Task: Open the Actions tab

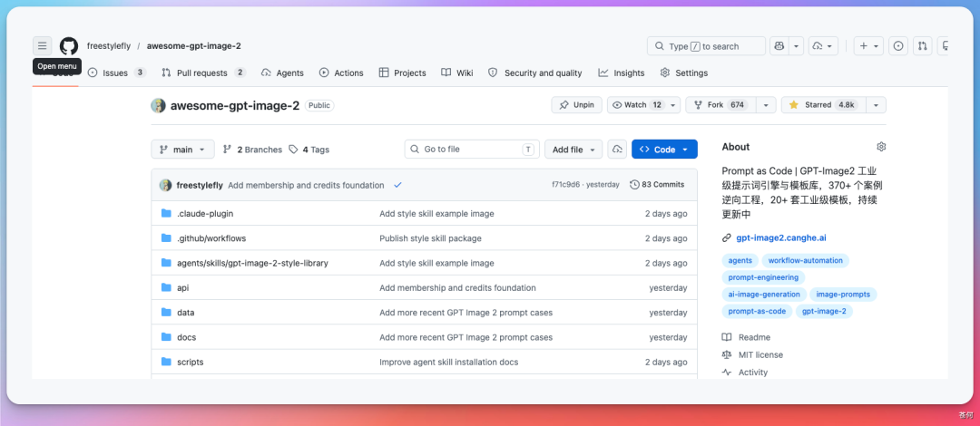Action: 341,73
